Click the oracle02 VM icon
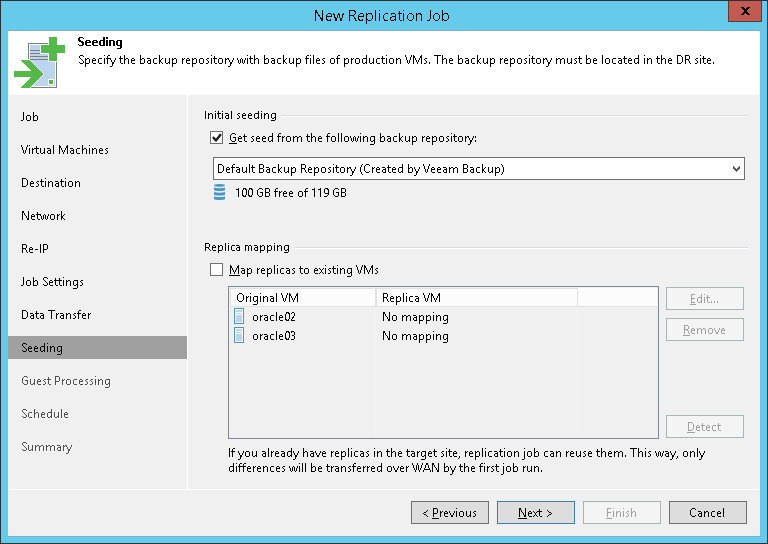 point(239,317)
